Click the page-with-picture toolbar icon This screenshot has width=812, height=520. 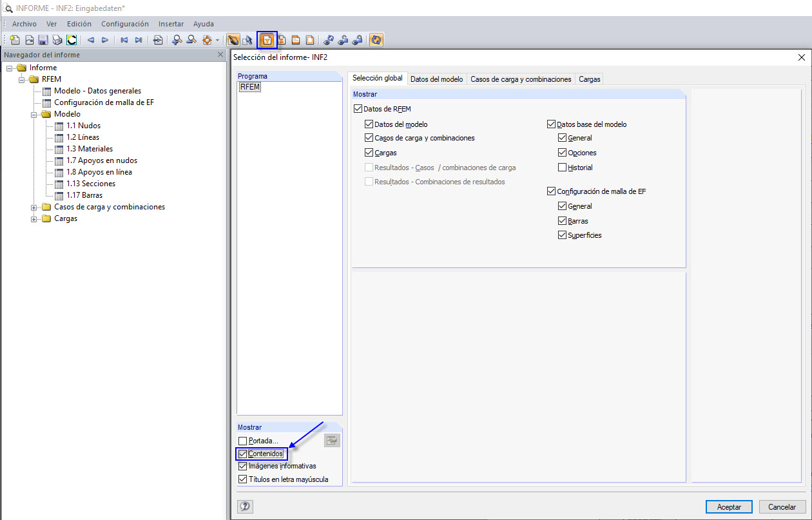[x=30, y=40]
